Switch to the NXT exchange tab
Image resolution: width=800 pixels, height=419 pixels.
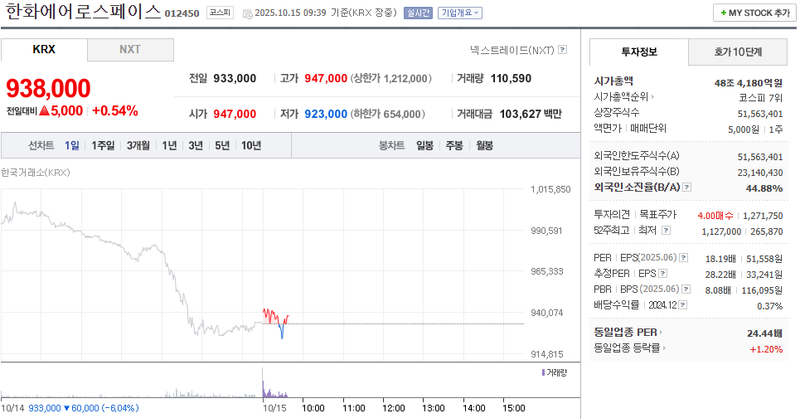tap(130, 49)
